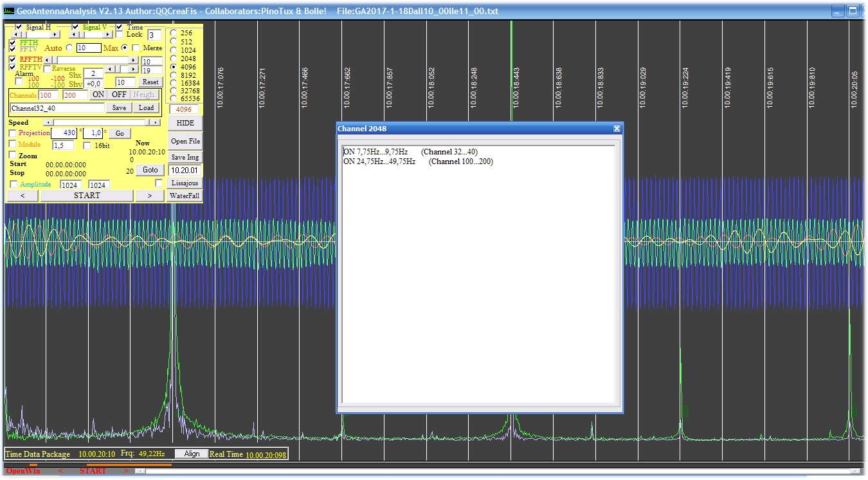The height and width of the screenshot is (480, 868).
Task: Click the Go button next to Projection
Action: pos(120,133)
